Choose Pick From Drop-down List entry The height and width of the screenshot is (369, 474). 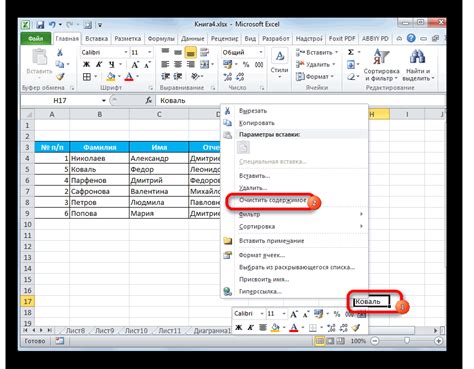[x=297, y=267]
